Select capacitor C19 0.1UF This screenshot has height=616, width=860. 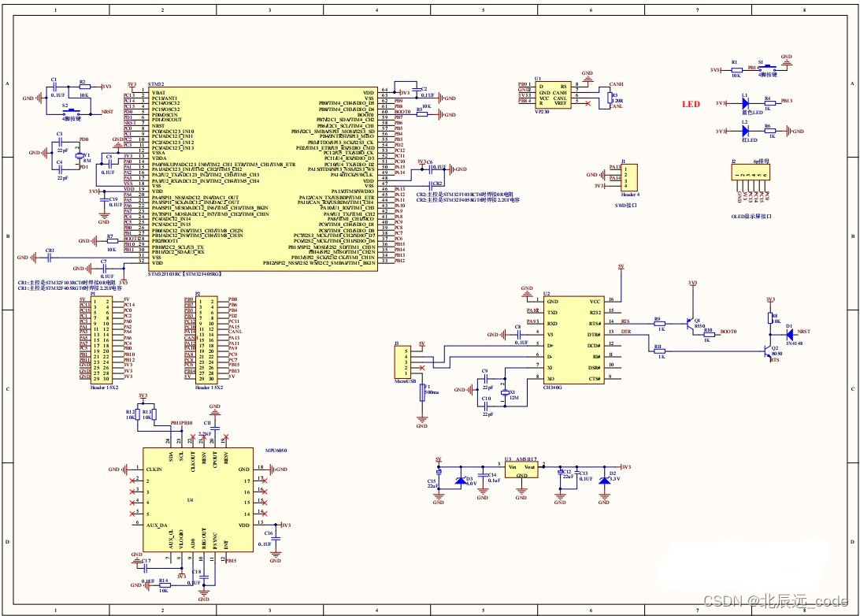click(x=104, y=199)
